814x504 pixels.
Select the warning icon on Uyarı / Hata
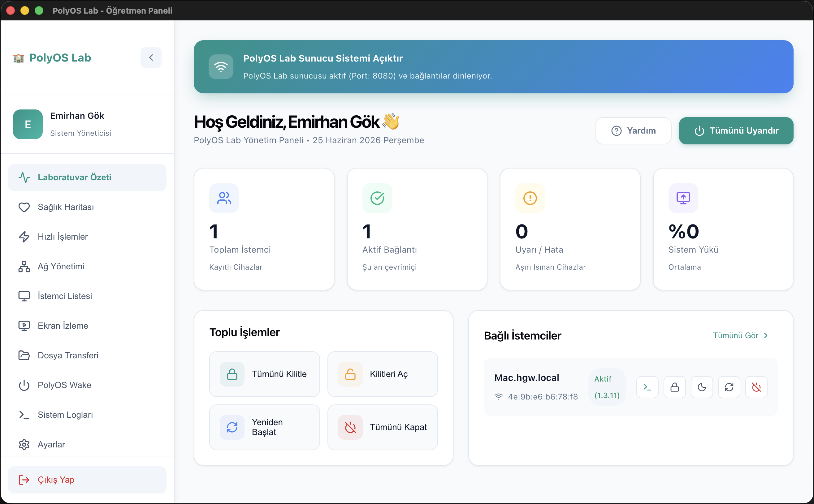[530, 198]
